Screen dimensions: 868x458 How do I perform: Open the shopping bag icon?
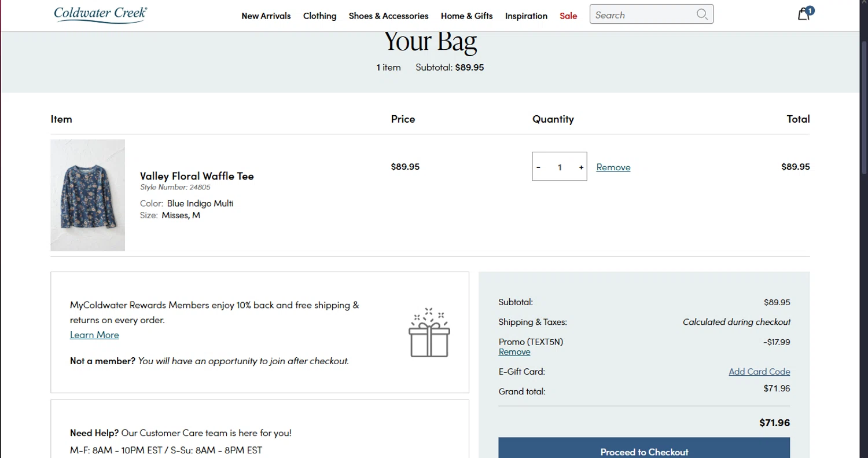pyautogui.click(x=805, y=14)
